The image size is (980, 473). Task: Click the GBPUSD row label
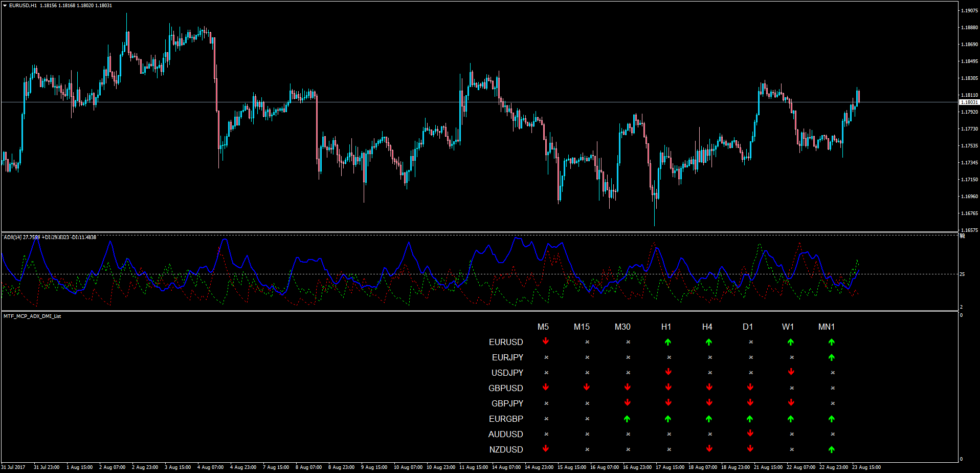tap(506, 388)
